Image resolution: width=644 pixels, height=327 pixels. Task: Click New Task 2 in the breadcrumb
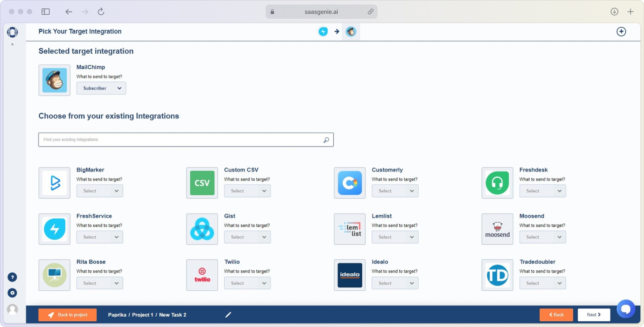point(173,315)
